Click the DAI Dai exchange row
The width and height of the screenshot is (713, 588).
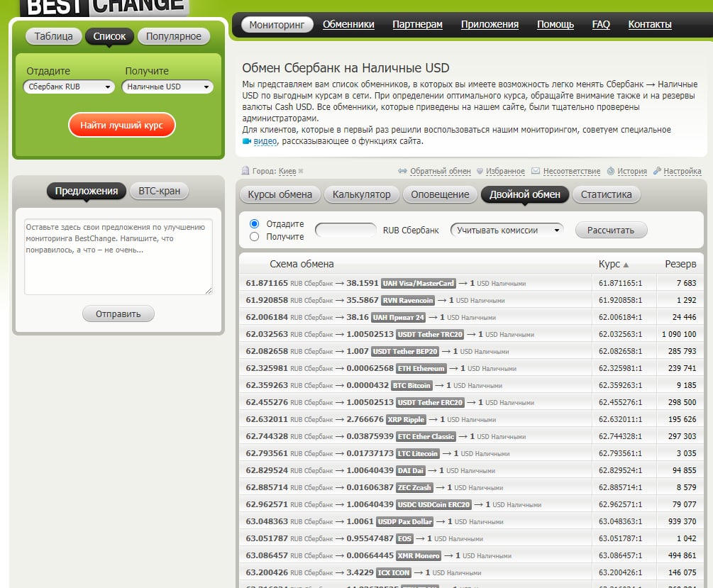point(471,471)
